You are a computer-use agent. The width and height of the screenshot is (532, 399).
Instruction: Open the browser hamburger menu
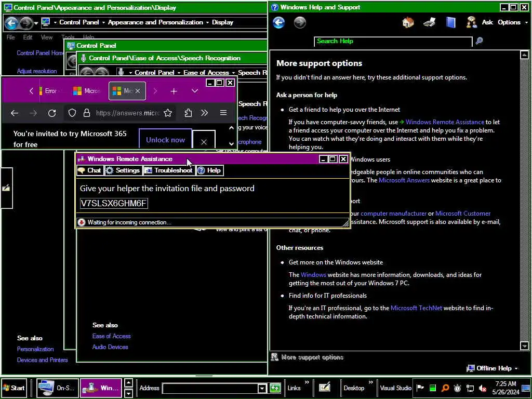[223, 113]
